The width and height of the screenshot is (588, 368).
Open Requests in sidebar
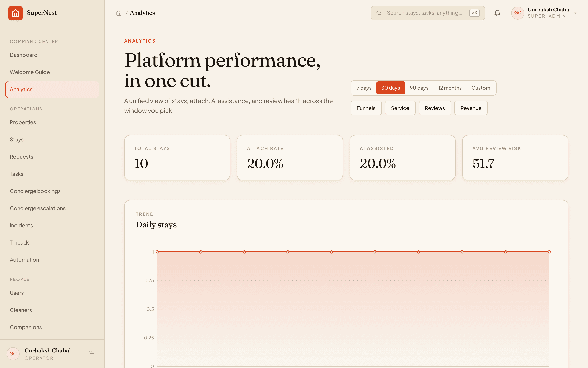(52, 157)
